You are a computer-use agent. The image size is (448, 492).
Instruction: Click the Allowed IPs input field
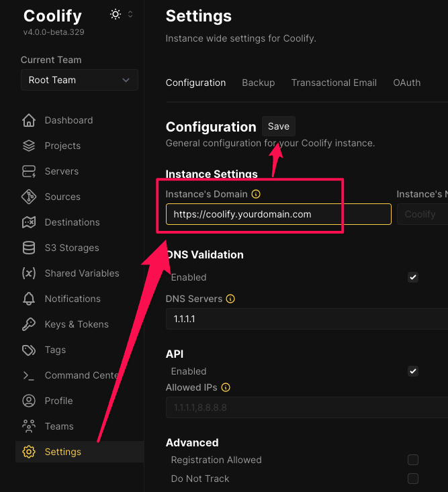(307, 407)
